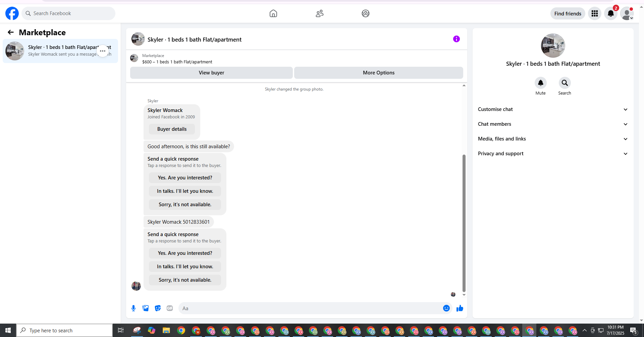Screen dimensions: 644x337
Task: Click the View buyer button
Action: pos(211,73)
